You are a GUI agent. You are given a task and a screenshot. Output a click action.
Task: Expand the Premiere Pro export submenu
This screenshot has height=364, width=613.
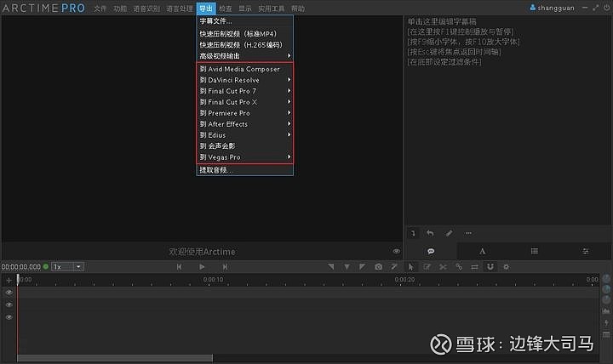point(289,112)
